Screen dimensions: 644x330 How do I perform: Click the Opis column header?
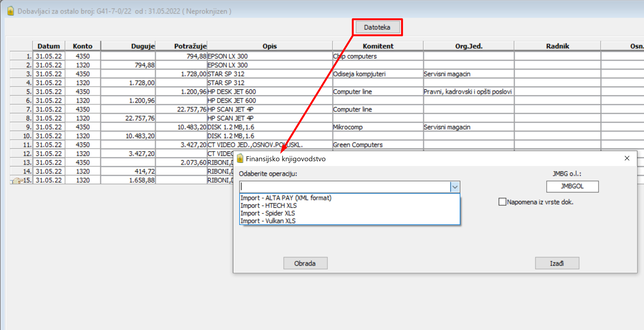269,46
